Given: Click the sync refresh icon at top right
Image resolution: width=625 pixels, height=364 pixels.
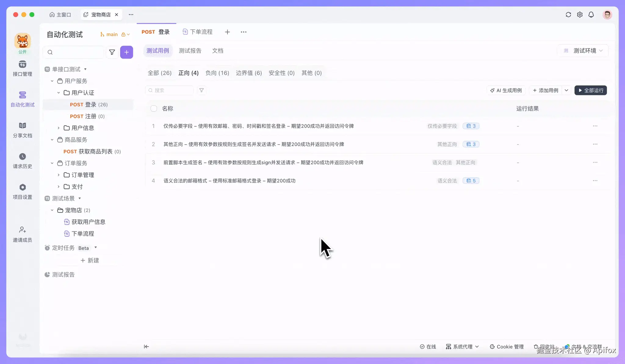Looking at the screenshot, I should point(568,15).
